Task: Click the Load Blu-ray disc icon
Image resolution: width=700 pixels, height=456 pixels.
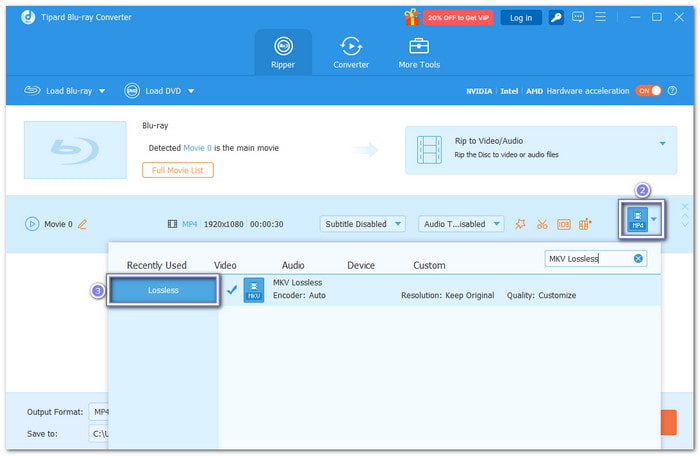Action: 32,91
